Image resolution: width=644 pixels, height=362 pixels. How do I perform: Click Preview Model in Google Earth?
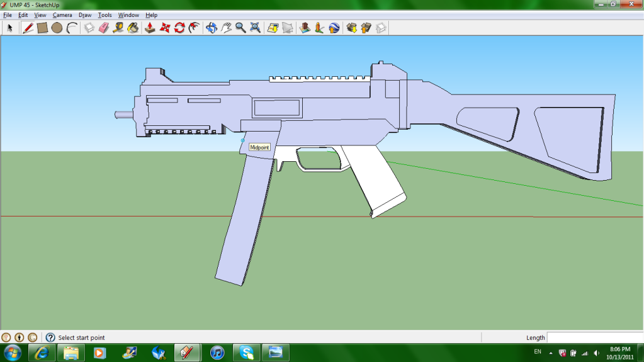pyautogui.click(x=334, y=28)
